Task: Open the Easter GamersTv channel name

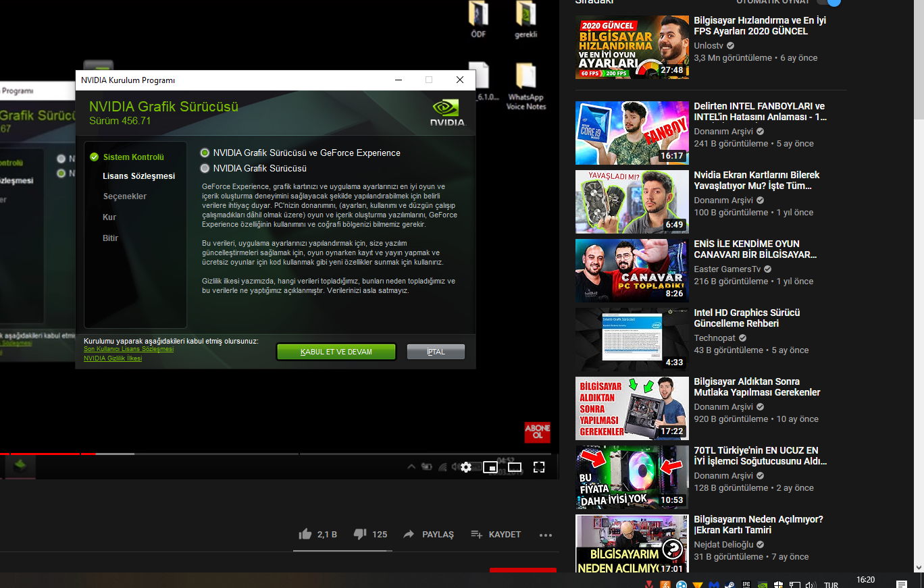Action: point(728,269)
